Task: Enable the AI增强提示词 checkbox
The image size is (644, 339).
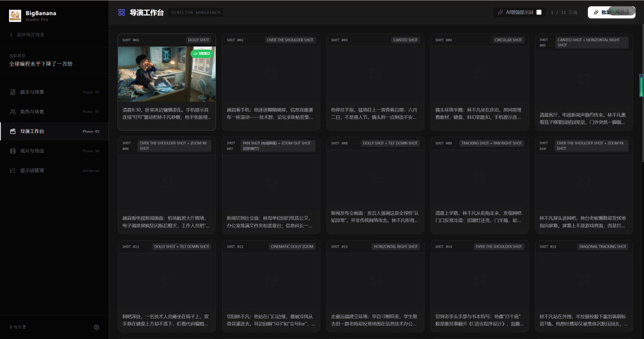Action: (539, 12)
